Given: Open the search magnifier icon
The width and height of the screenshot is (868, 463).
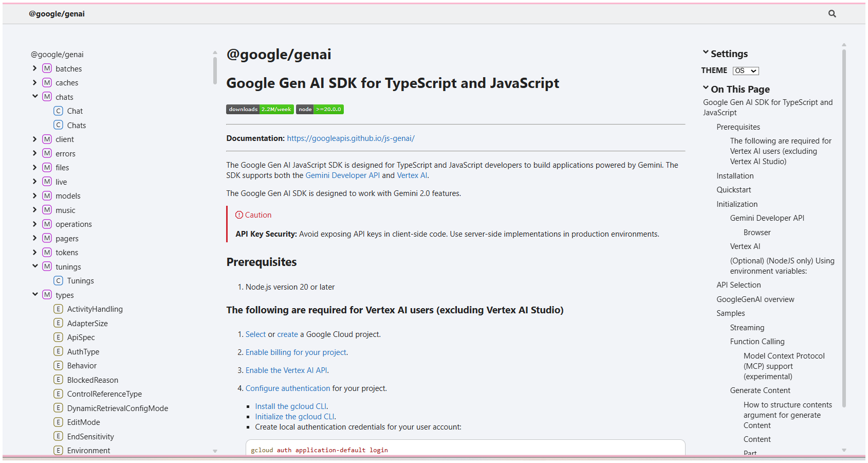Looking at the screenshot, I should coord(832,14).
